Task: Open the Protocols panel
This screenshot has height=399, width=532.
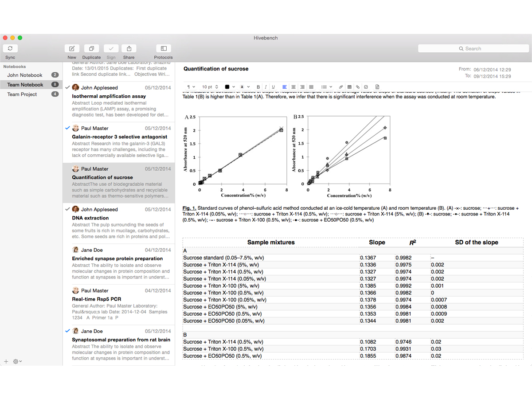Action: point(163,48)
